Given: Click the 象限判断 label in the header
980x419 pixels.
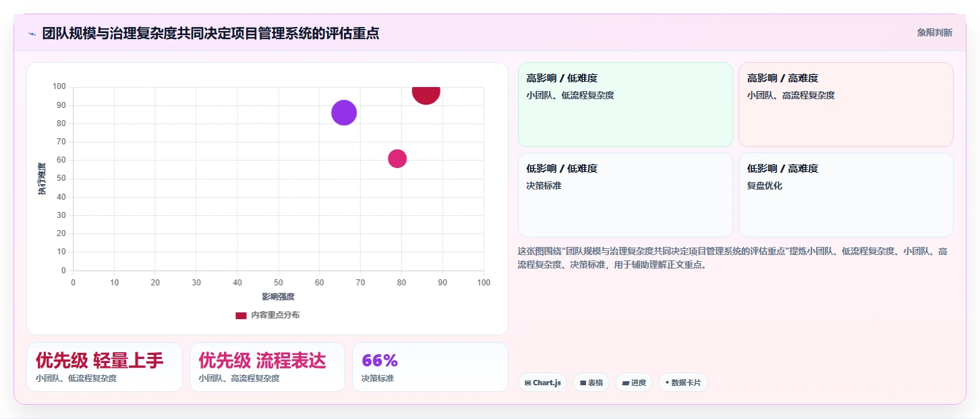Looking at the screenshot, I should 934,32.
